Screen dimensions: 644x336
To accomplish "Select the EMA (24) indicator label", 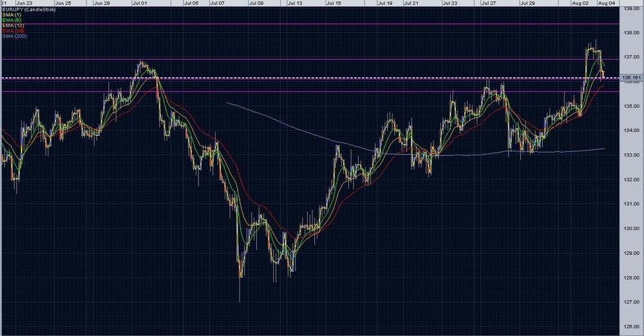I will point(13,31).
